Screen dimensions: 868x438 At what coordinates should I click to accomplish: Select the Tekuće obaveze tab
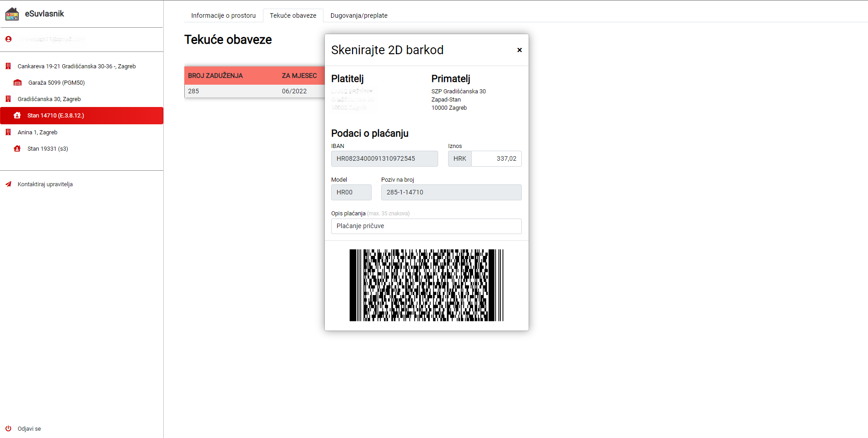[x=293, y=15]
